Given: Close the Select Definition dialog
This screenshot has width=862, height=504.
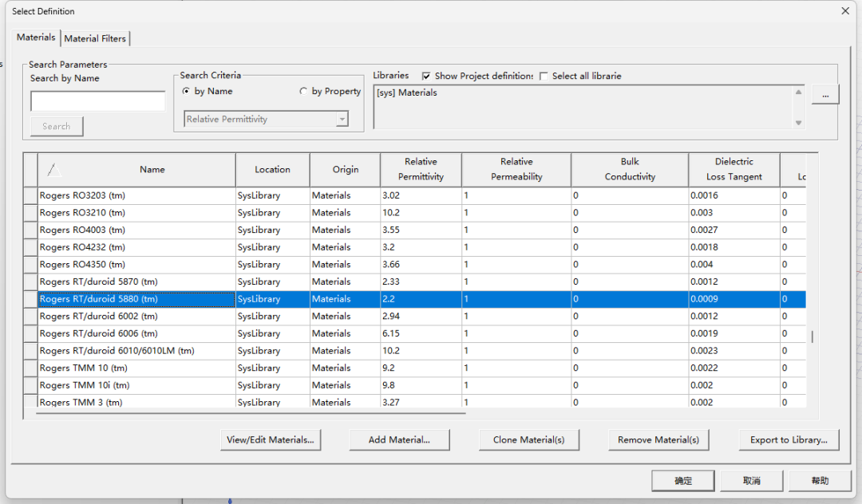Looking at the screenshot, I should (845, 11).
